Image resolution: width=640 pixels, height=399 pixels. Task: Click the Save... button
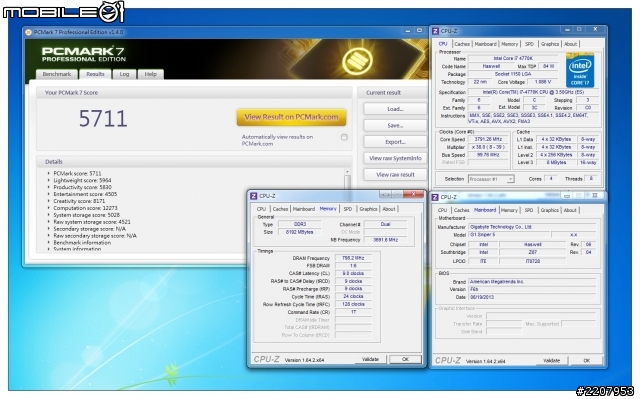click(x=395, y=126)
